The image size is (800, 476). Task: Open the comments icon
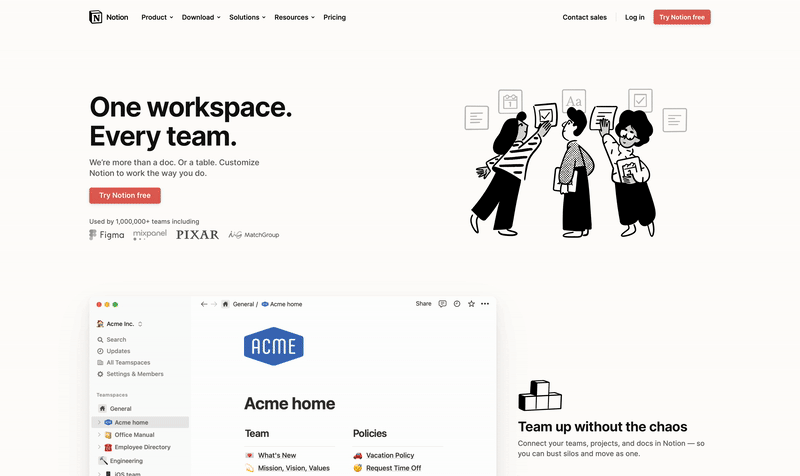tap(442, 304)
